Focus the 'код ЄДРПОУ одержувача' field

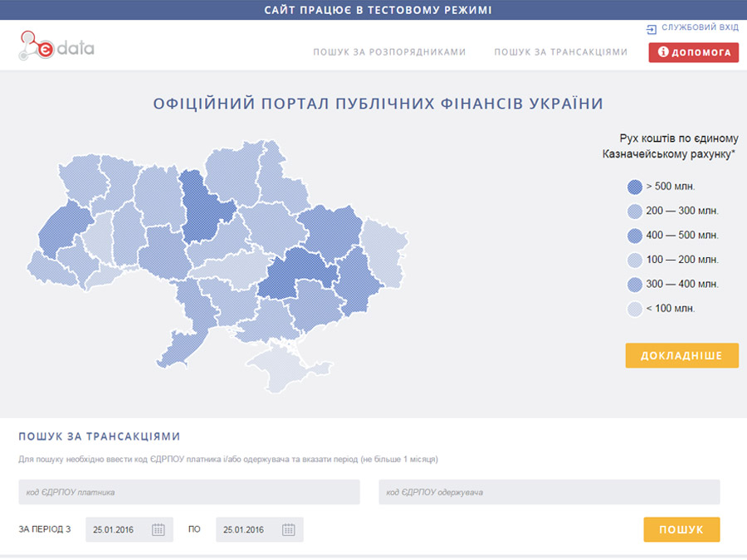[549, 492]
